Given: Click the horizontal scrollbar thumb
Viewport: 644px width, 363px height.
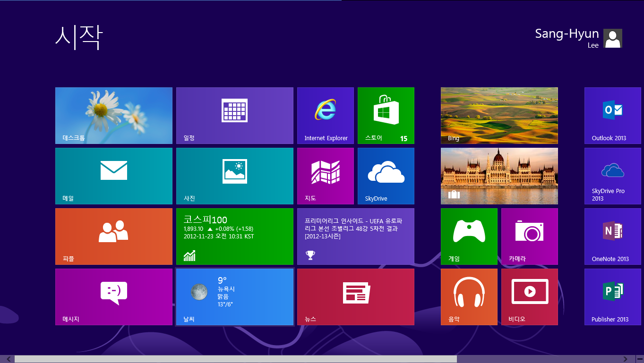Looking at the screenshot, I should click(236, 359).
